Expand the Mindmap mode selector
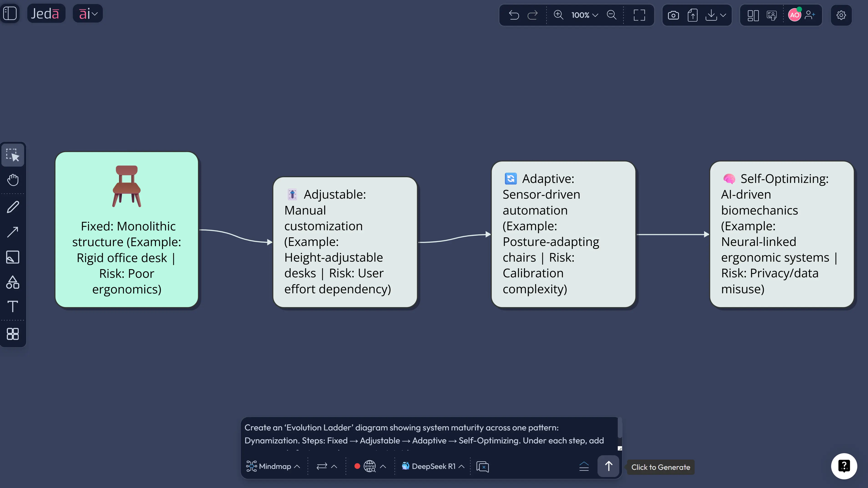Image resolution: width=868 pixels, height=488 pixels. 273,466
